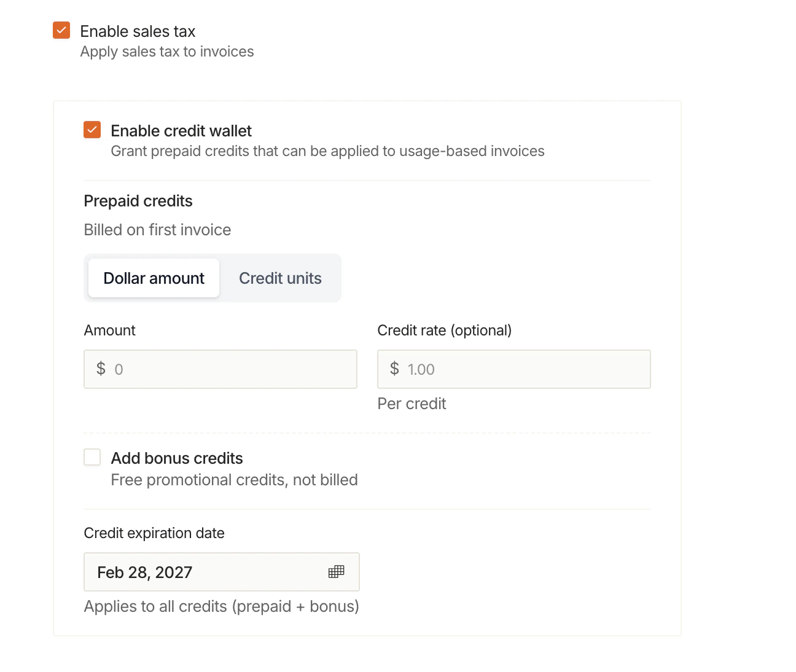Image resolution: width=796 pixels, height=672 pixels.
Task: Disable the Enable sales tax checkbox
Action: pos(61,29)
